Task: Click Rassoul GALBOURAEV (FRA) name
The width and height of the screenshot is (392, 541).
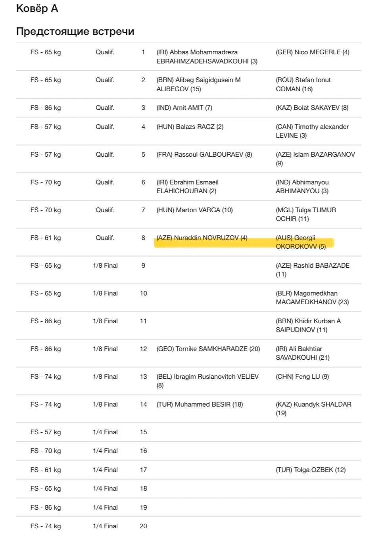Action: click(204, 154)
